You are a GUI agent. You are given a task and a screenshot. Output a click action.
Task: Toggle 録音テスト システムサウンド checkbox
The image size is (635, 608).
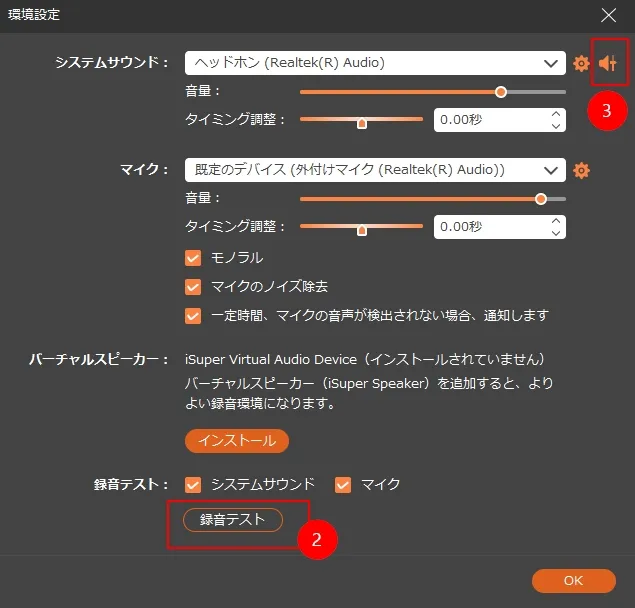coord(193,485)
